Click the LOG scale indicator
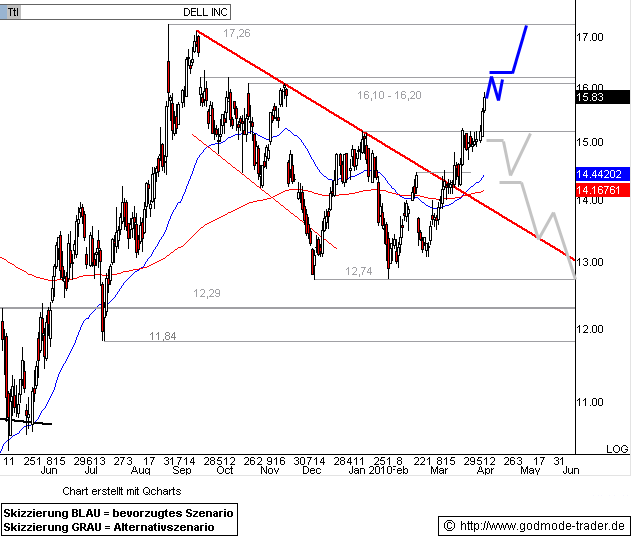 point(617,449)
